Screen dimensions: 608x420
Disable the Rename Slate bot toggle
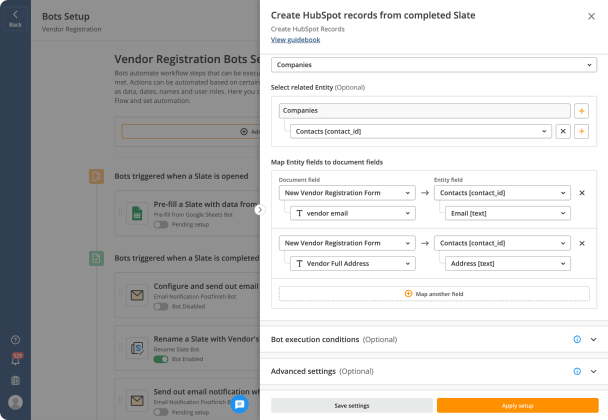[161, 359]
